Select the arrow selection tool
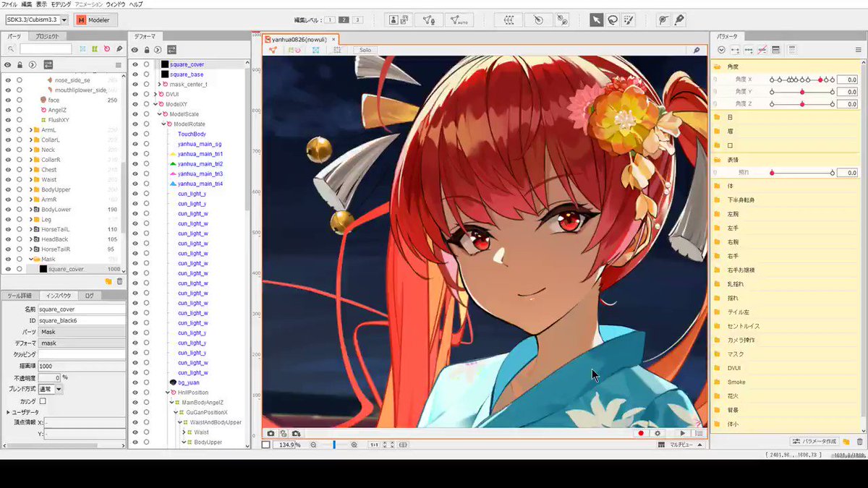 click(x=596, y=20)
